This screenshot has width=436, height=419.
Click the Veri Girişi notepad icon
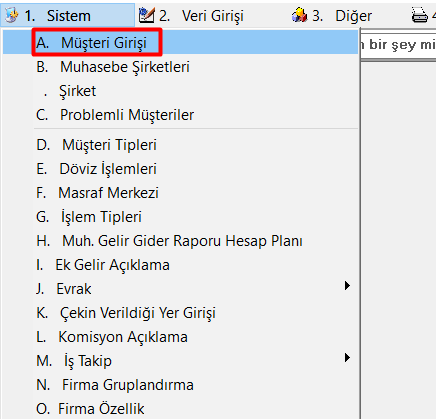click(146, 15)
